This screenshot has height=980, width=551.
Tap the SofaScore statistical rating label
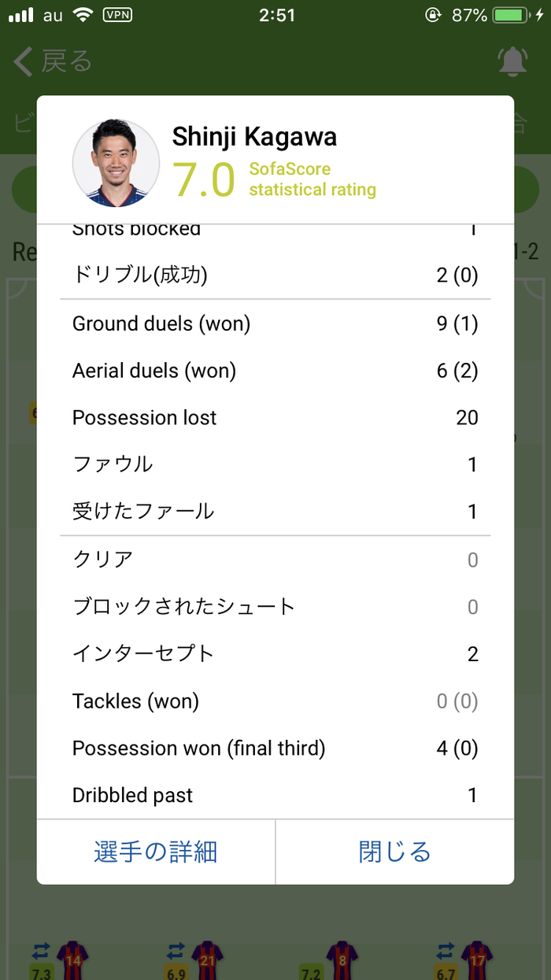(x=312, y=179)
